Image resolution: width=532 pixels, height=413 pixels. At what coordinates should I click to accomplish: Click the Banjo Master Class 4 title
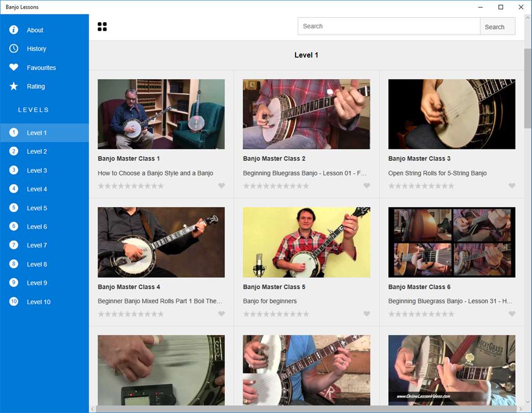point(128,287)
